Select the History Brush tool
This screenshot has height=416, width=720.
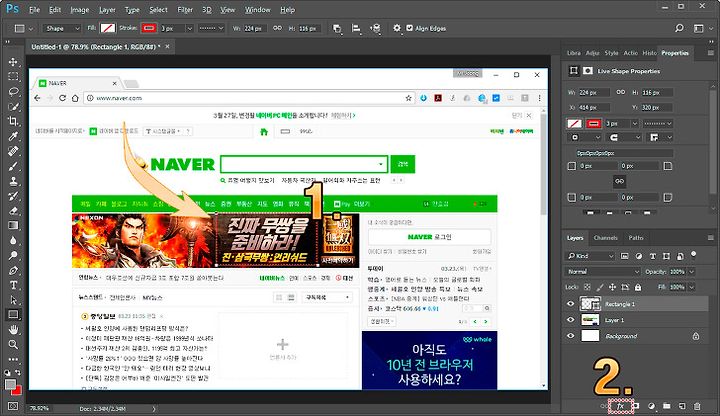click(x=13, y=196)
